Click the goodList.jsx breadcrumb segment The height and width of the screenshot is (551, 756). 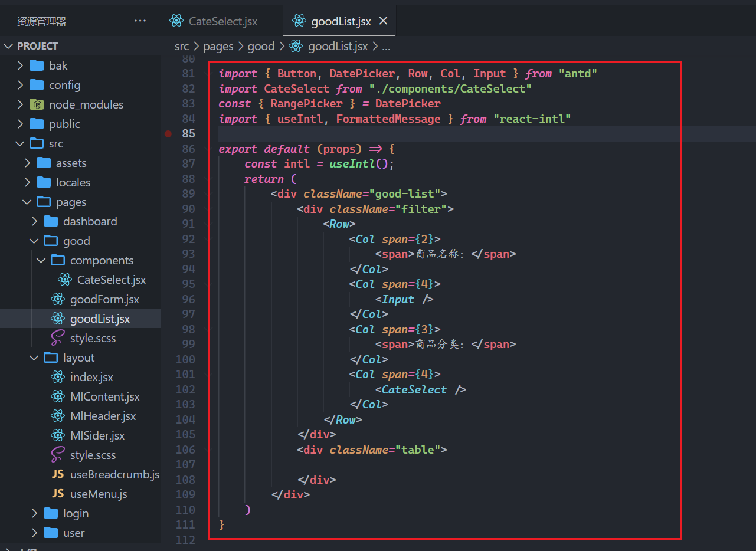tap(338, 46)
